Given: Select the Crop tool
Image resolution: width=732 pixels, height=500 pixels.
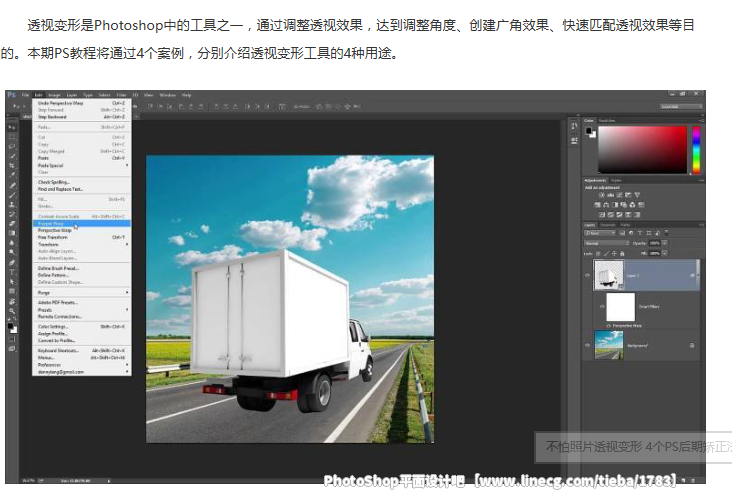Looking at the screenshot, I should click(12, 166).
